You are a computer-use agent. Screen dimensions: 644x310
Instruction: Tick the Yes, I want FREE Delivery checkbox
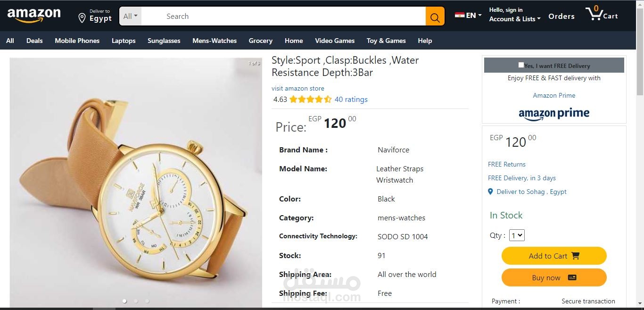click(521, 65)
